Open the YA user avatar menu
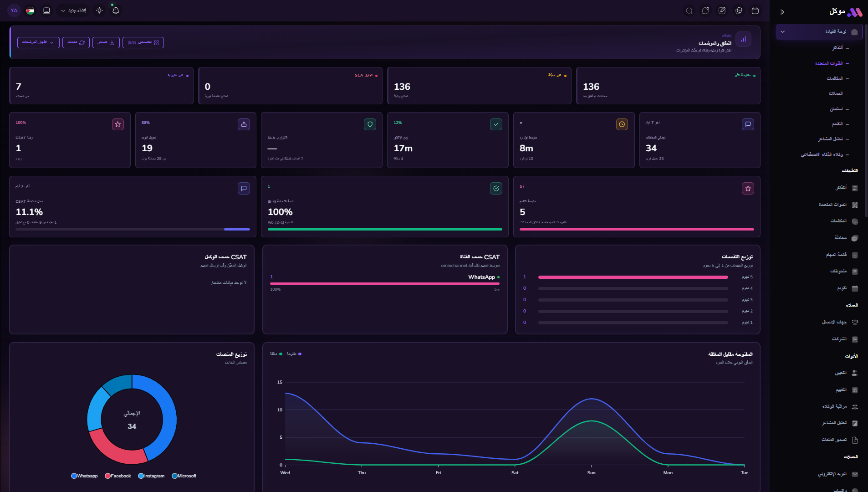This screenshot has height=492, width=868. pos(14,10)
